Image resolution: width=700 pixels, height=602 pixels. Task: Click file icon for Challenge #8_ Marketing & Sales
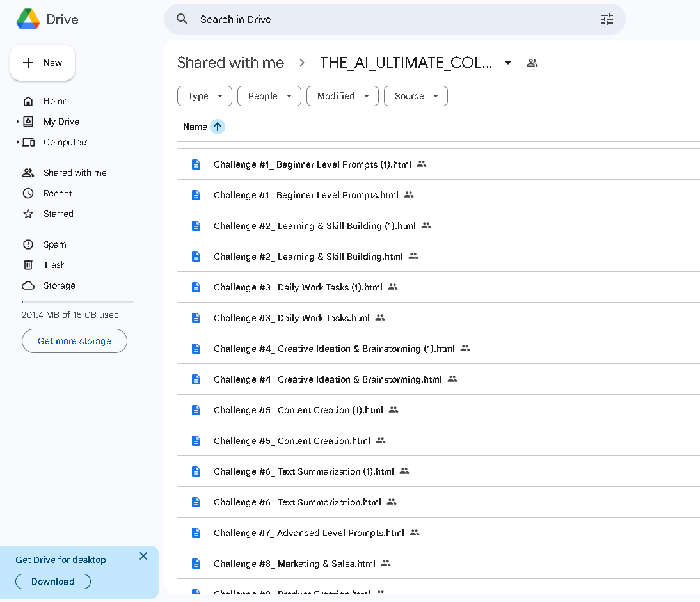tap(196, 564)
